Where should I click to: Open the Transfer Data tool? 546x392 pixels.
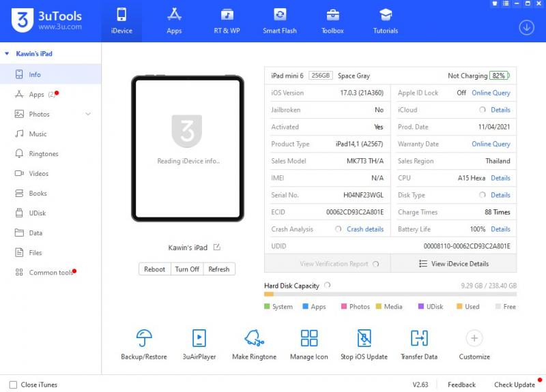(418, 338)
